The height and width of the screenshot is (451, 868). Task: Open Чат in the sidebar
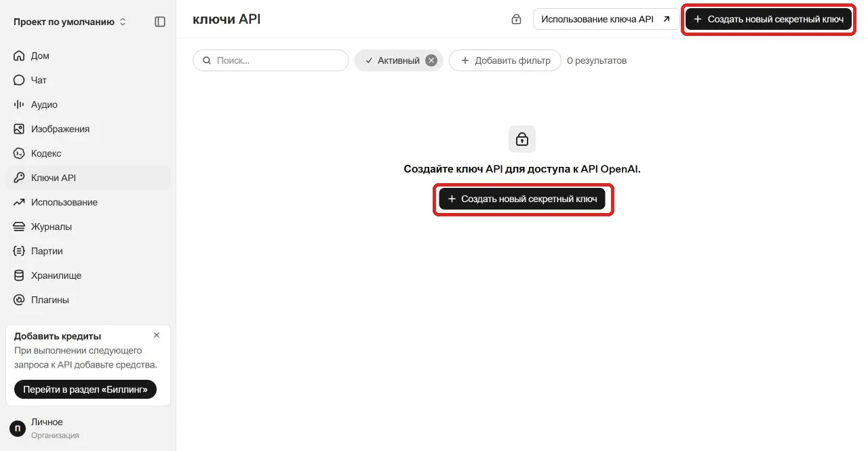88,80
